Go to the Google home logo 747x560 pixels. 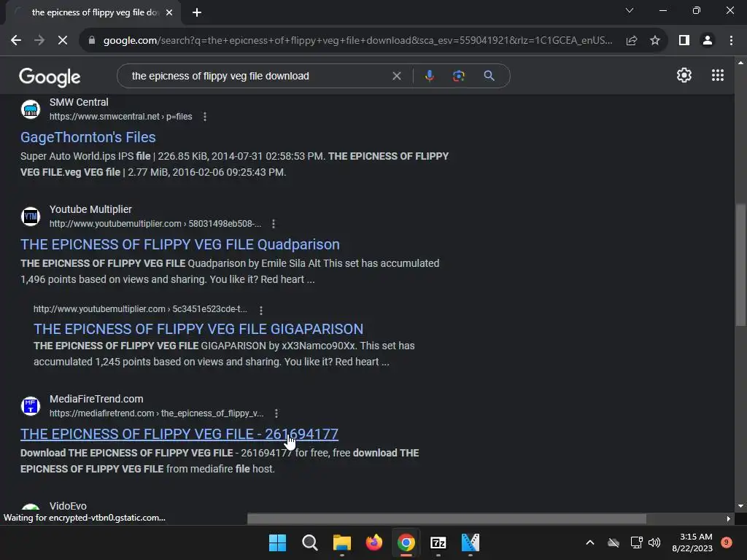tap(50, 77)
